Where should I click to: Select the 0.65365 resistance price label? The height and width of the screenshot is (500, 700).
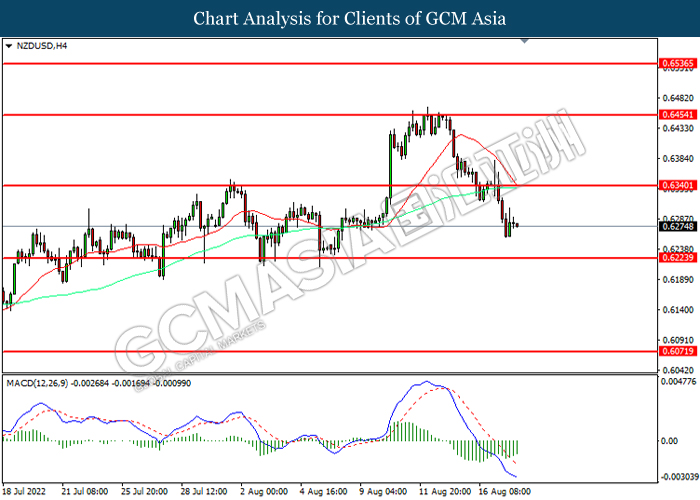point(678,63)
